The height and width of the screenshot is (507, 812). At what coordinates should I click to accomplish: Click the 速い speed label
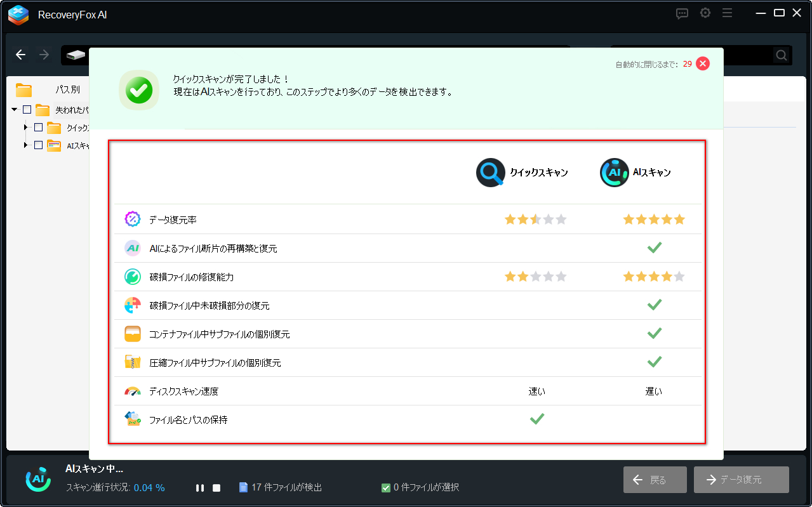[537, 392]
